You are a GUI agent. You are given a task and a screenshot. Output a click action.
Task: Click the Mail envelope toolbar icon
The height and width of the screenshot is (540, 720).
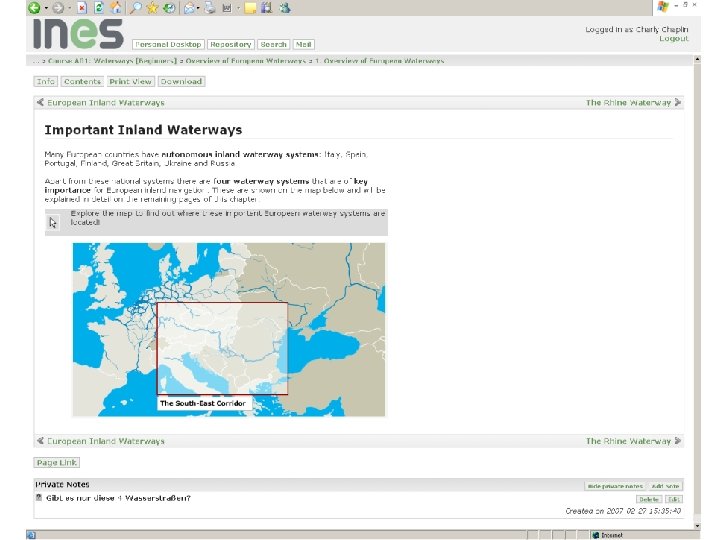point(189,8)
